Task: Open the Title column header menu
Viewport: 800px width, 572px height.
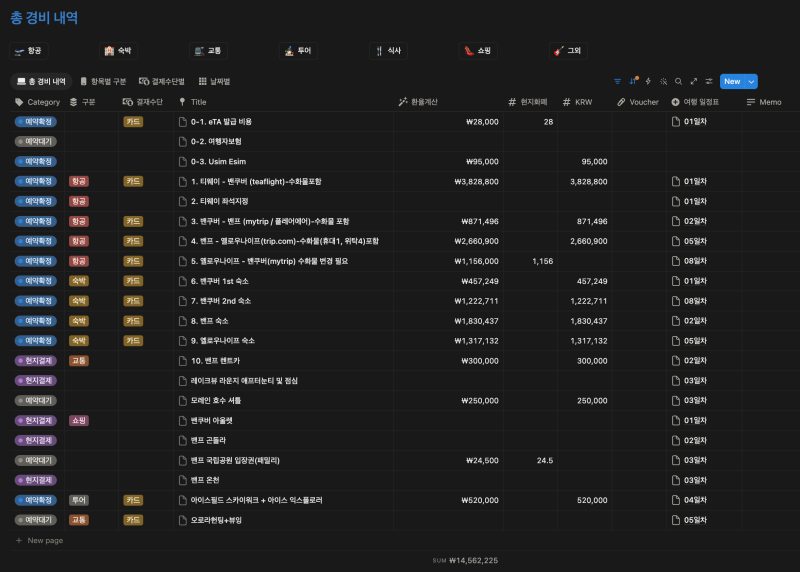Action: (192, 102)
